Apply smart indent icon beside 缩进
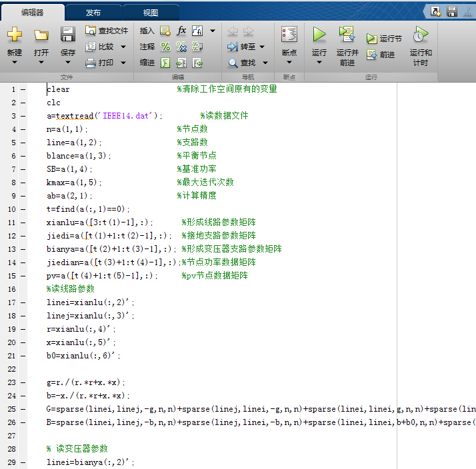The image size is (476, 469). 165,63
